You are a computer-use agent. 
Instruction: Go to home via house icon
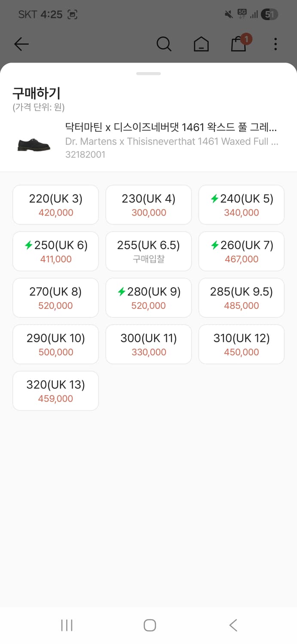(x=201, y=44)
